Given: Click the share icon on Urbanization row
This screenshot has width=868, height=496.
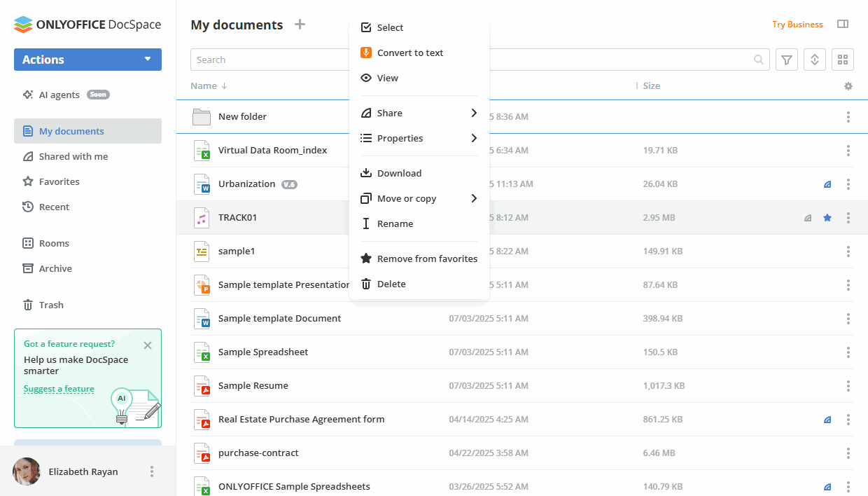Looking at the screenshot, I should [827, 184].
